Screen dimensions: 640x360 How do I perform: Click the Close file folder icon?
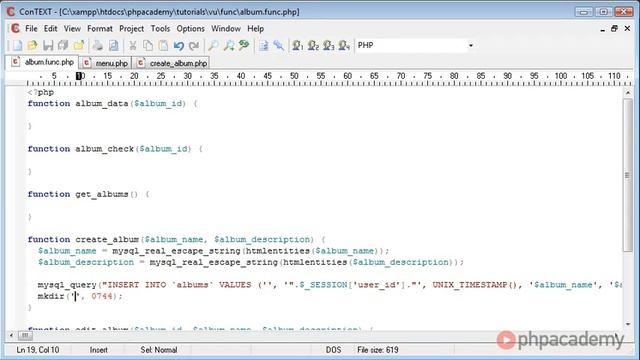coord(79,45)
